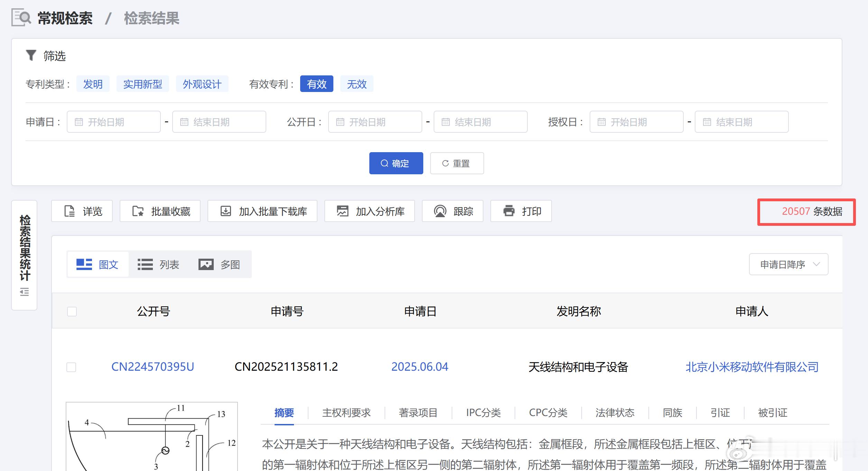The height and width of the screenshot is (471, 868).
Task: Click the 筛选 funnel filter icon
Action: coord(31,56)
